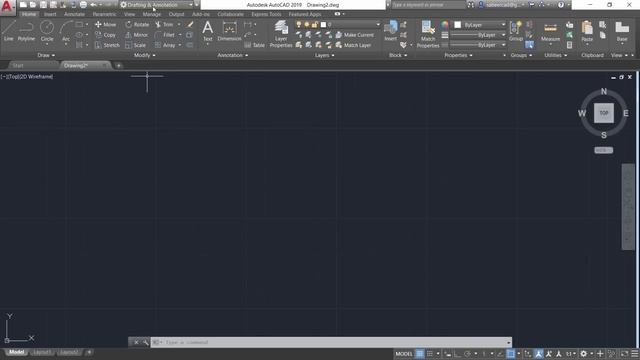Viewport: 640px width, 360px height.
Task: Open the Drafting & Annotation workspace dropdown
Action: pyautogui.click(x=157, y=5)
